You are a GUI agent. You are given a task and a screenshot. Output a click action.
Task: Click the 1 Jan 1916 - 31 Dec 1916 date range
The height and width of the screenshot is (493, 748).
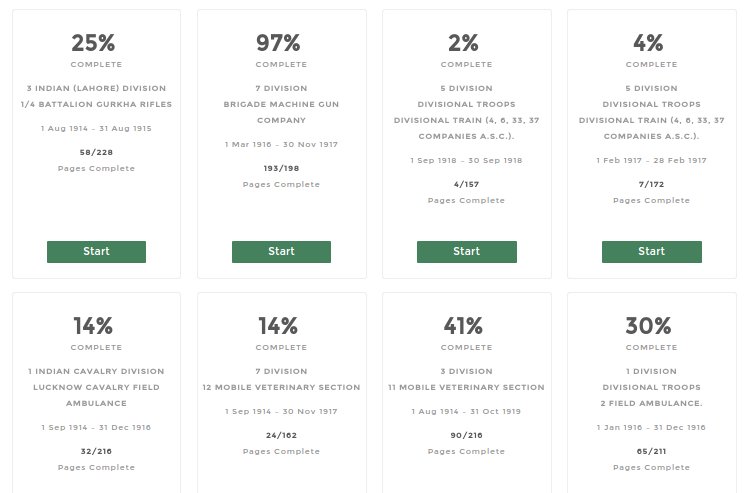click(x=651, y=427)
